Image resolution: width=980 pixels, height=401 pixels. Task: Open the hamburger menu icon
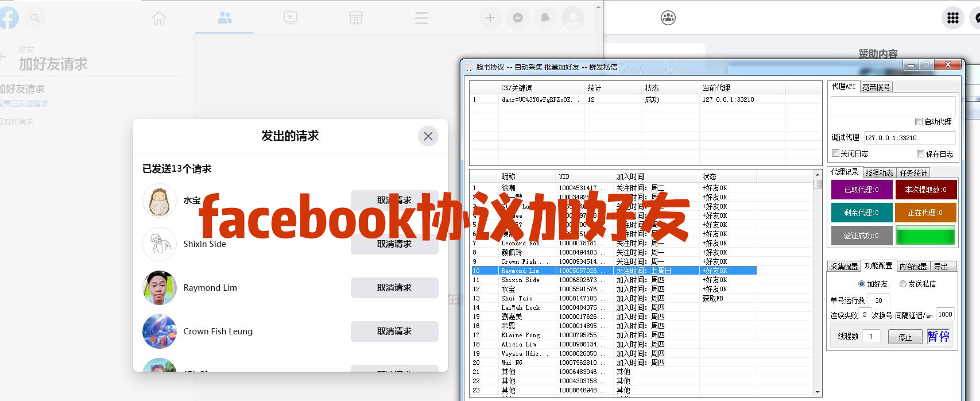(421, 18)
